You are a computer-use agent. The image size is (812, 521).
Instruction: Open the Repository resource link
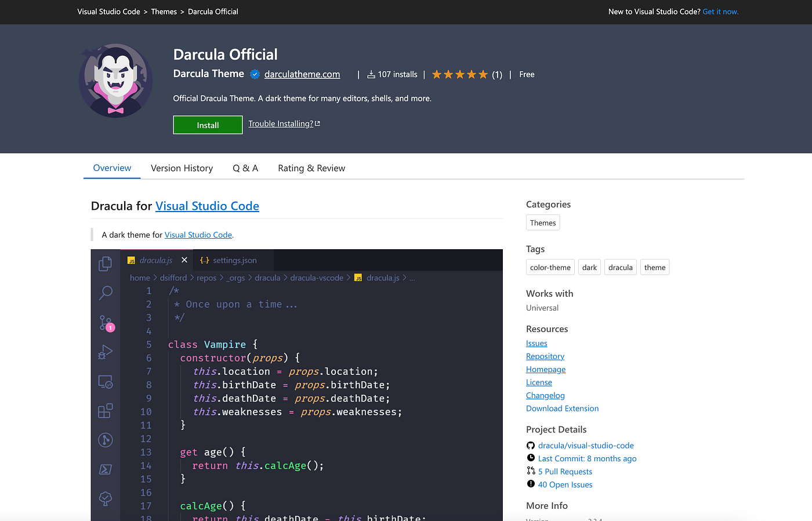click(545, 356)
